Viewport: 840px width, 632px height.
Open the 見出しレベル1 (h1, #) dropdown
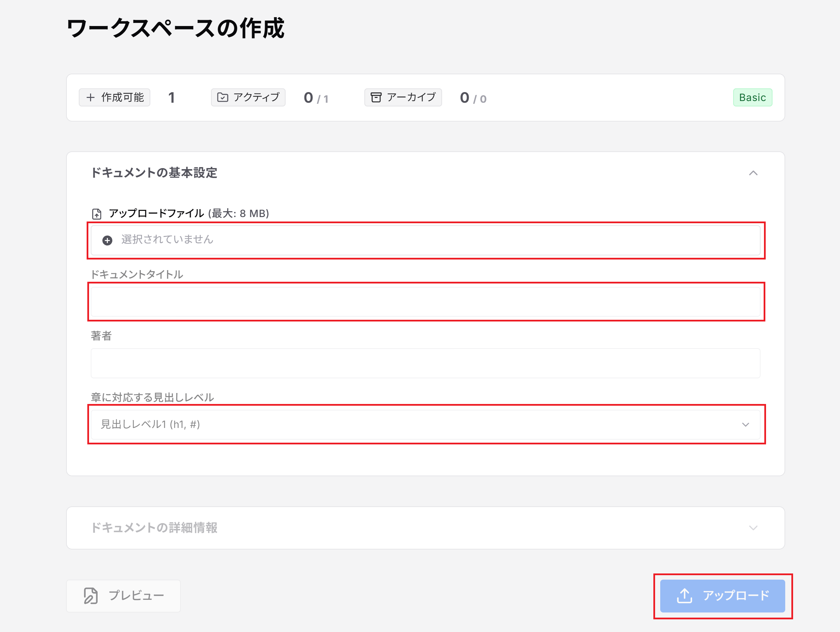[425, 425]
